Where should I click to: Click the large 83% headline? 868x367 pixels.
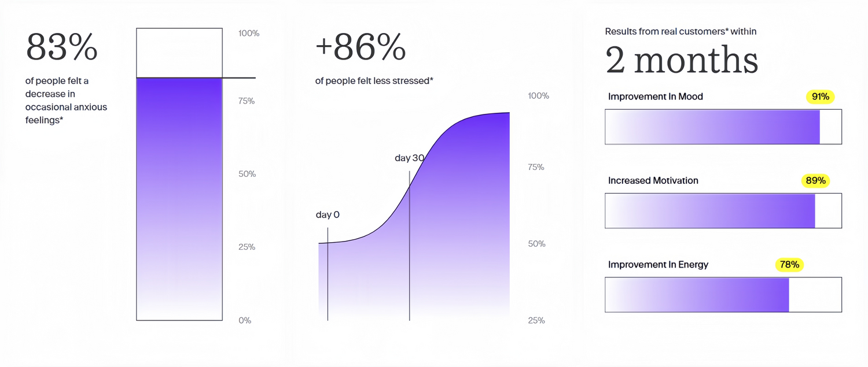[62, 47]
